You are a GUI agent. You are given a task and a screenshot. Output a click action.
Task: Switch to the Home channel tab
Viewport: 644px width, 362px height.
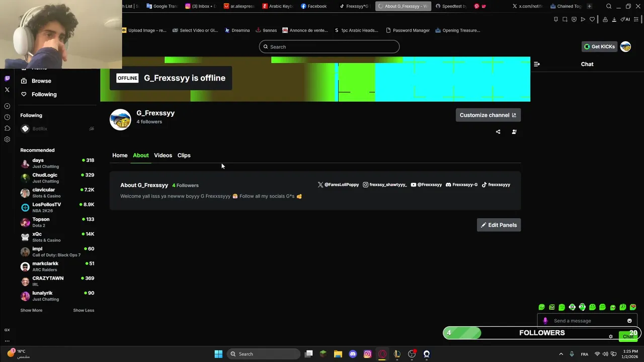click(x=120, y=155)
